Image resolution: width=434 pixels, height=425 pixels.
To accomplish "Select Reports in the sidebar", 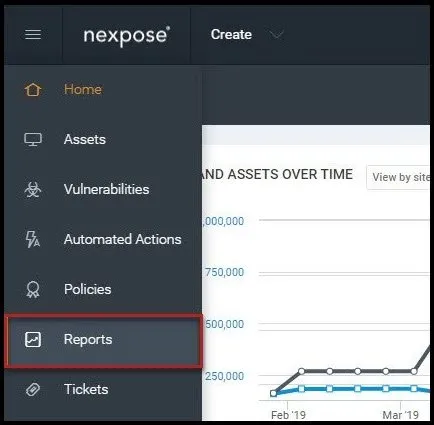I will pos(104,340).
